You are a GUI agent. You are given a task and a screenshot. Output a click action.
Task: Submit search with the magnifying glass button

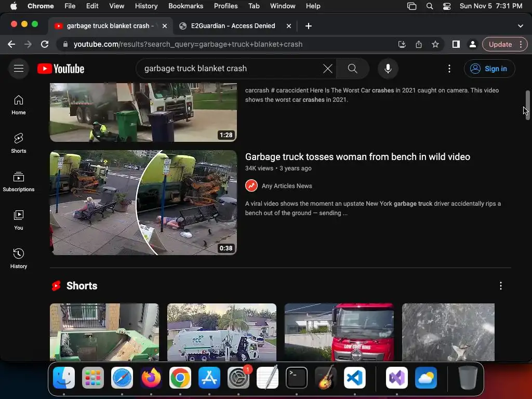[353, 69]
